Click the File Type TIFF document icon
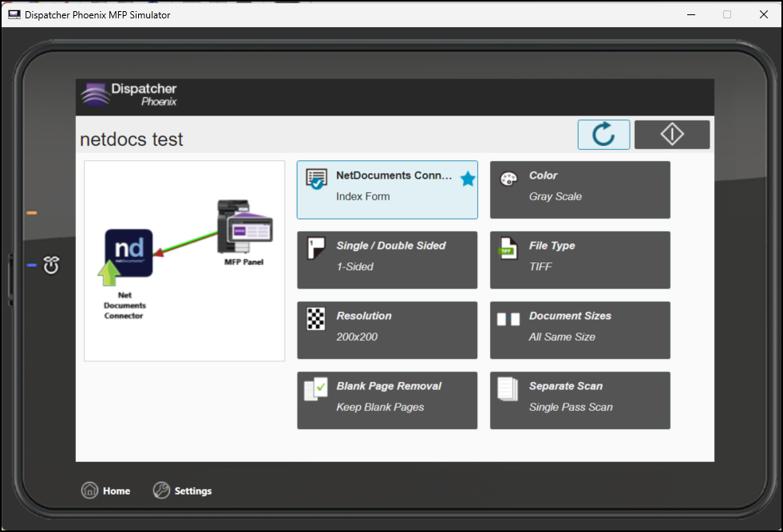The height and width of the screenshot is (532, 783). click(x=508, y=248)
